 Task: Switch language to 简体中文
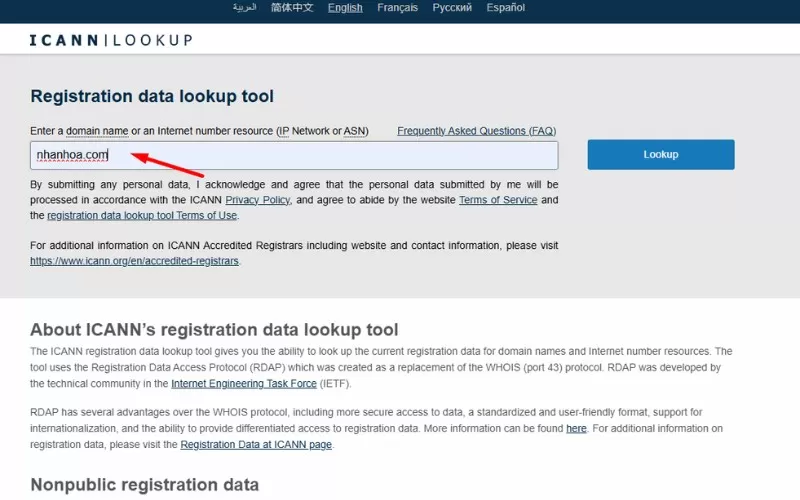292,8
